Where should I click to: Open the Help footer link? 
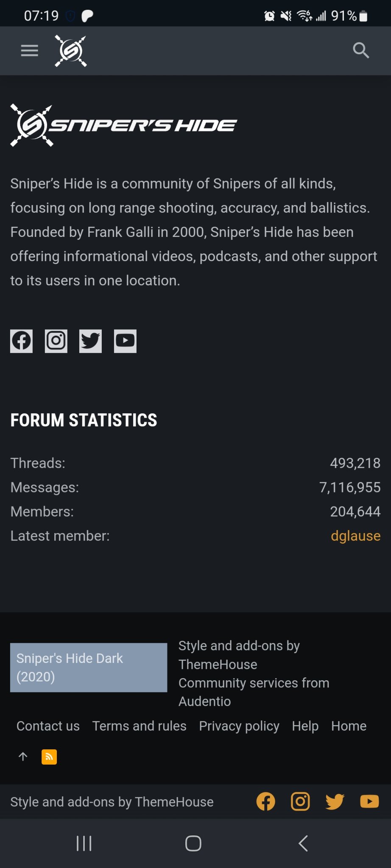click(305, 726)
